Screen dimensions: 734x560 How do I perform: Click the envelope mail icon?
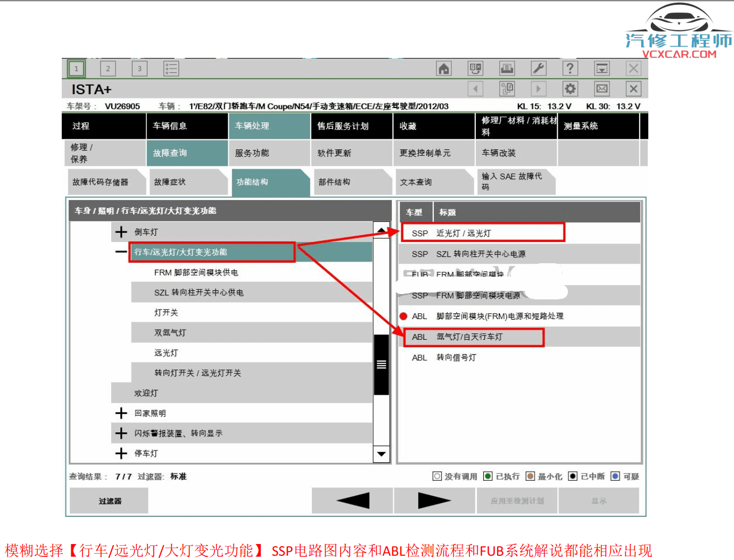pos(601,88)
